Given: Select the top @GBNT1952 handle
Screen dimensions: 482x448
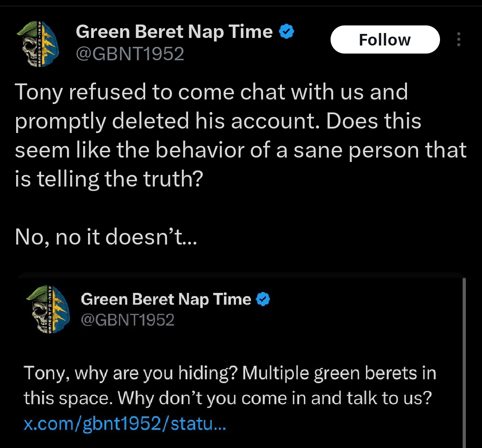Looking at the screenshot, I should 130,54.
